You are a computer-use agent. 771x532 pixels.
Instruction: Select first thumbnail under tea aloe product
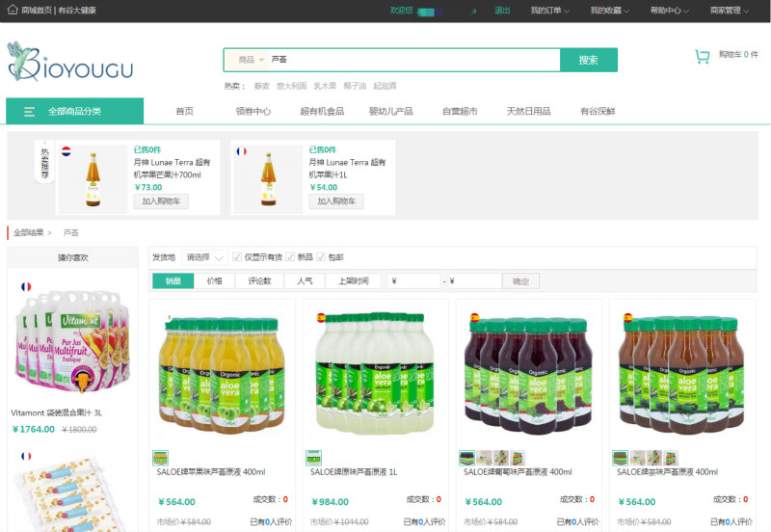coord(621,458)
